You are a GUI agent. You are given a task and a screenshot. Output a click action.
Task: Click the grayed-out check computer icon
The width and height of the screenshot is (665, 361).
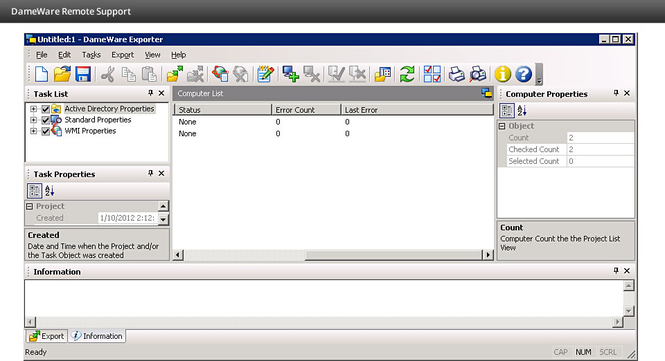click(x=336, y=74)
